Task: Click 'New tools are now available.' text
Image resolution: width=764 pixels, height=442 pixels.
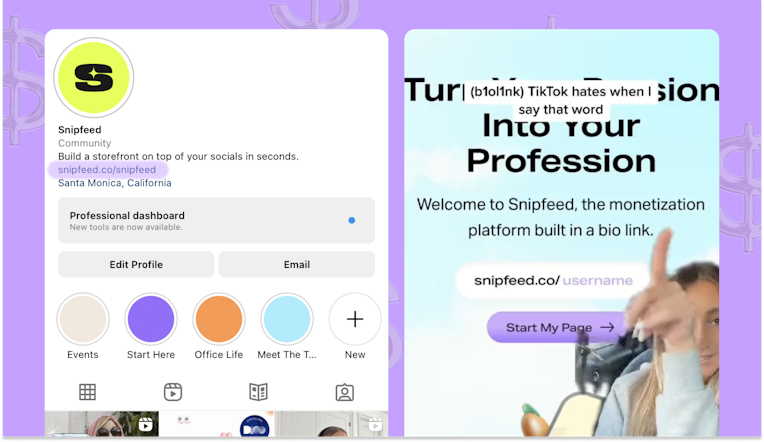Action: click(x=126, y=227)
